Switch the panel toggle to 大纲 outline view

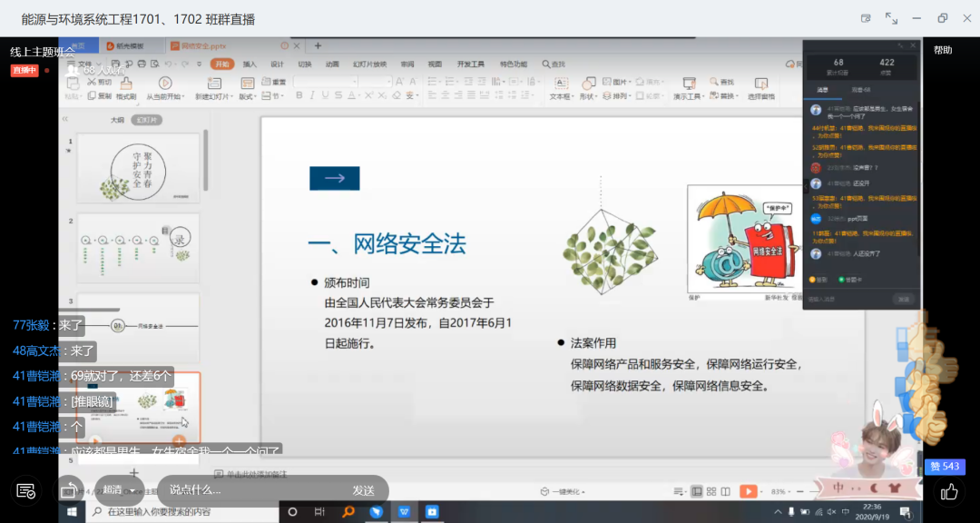(x=117, y=120)
